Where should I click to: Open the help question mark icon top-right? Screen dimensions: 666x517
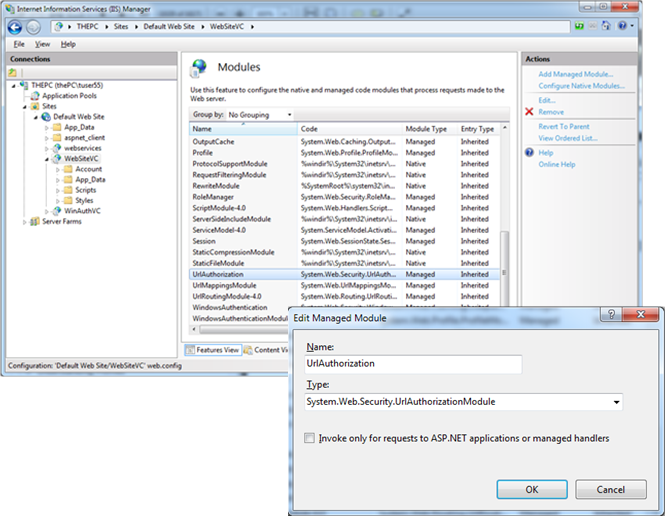(x=622, y=26)
